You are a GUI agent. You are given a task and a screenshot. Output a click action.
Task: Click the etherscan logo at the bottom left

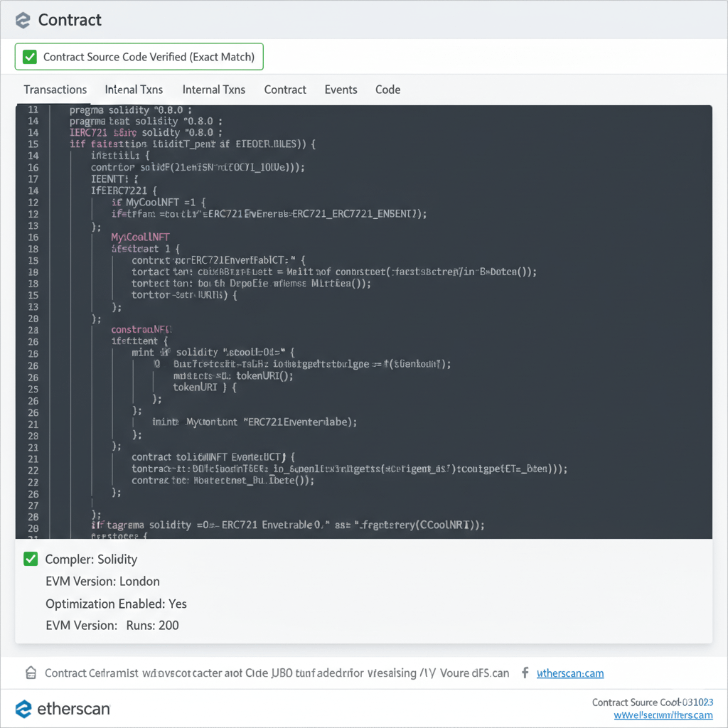(63, 708)
